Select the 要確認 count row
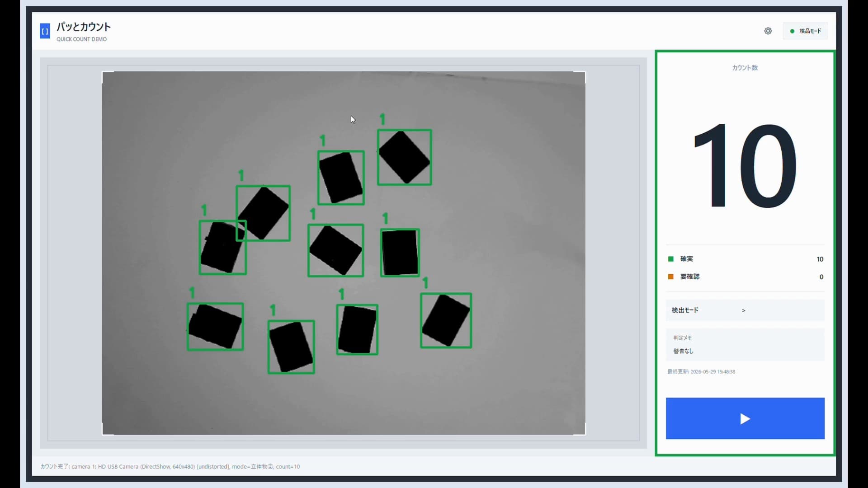This screenshot has width=868, height=488. pyautogui.click(x=745, y=277)
